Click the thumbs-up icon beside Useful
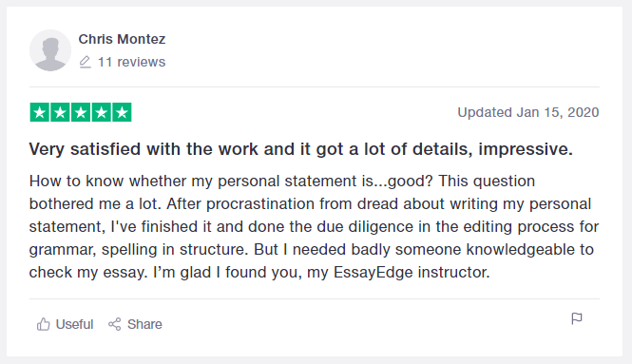632x364 pixels. tap(43, 324)
